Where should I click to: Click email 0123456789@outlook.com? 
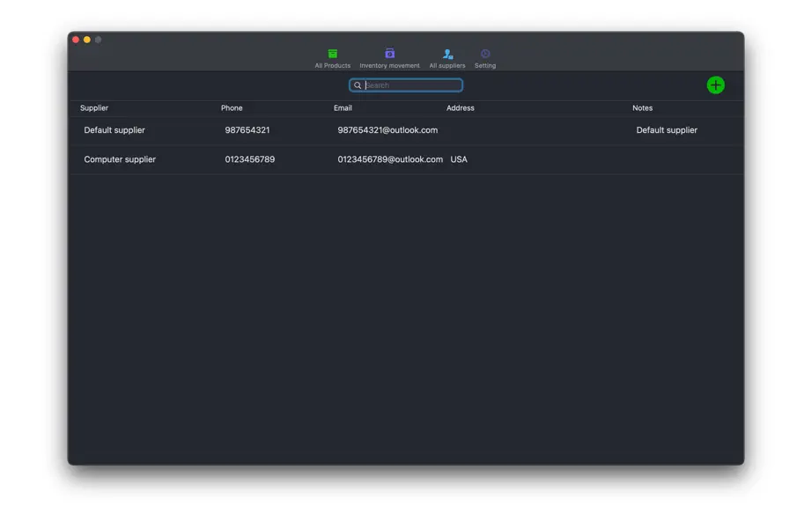coord(390,159)
